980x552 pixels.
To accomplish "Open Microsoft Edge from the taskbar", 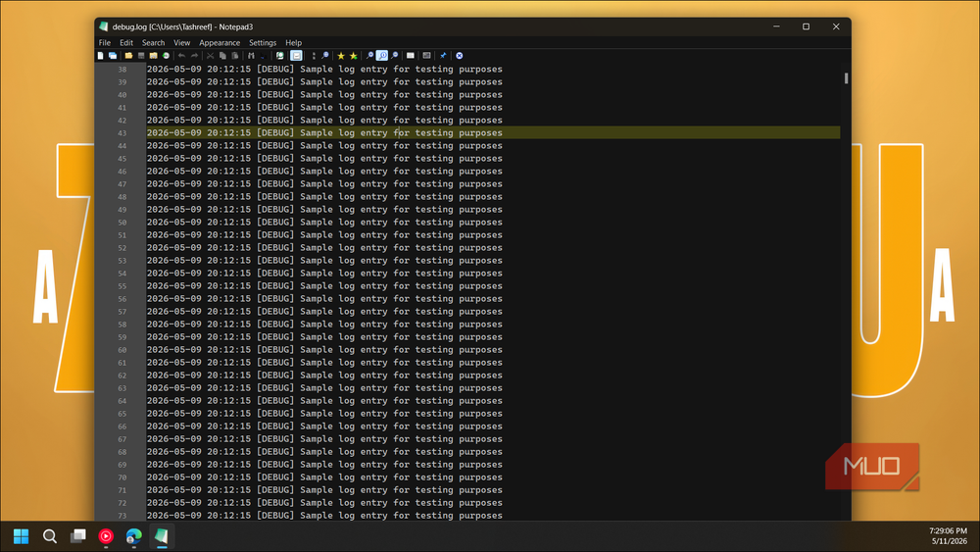I will (133, 536).
